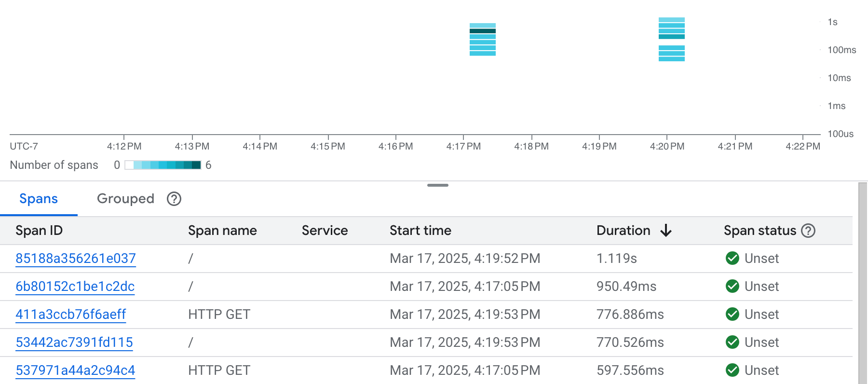Click the status check icon in the 597.556ms row
The height and width of the screenshot is (384, 868).
tap(732, 370)
